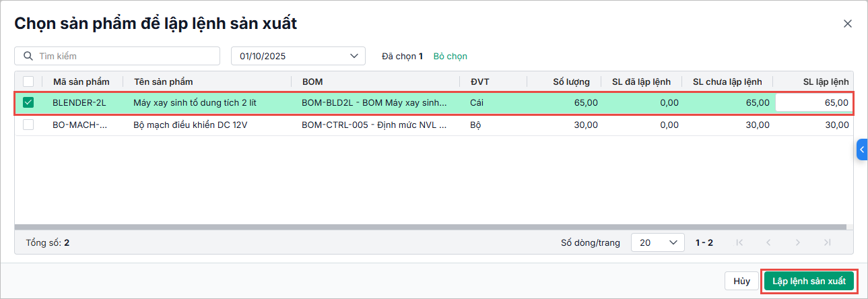This screenshot has height=299, width=868.
Task: Go to the first page
Action: pyautogui.click(x=739, y=242)
